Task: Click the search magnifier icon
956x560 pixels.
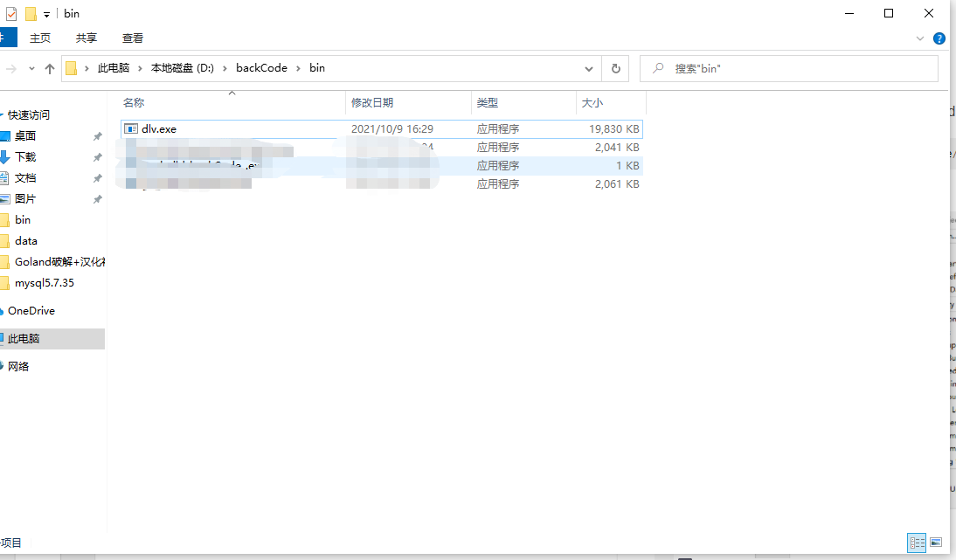Action: [x=658, y=68]
